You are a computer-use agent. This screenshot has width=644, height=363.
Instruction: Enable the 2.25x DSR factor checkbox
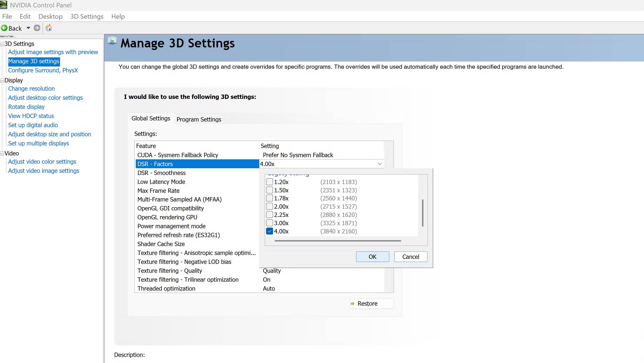(270, 215)
